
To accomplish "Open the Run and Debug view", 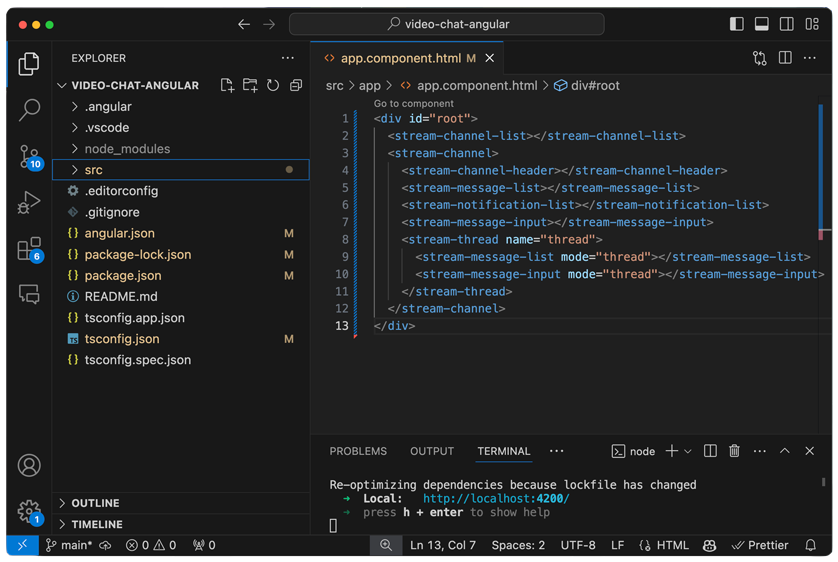I will pos(29,202).
